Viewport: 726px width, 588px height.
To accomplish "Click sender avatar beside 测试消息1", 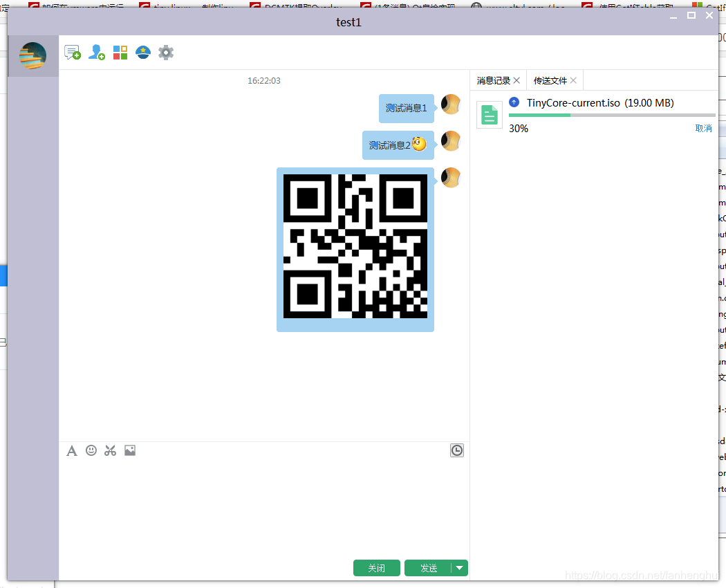I will pos(451,104).
